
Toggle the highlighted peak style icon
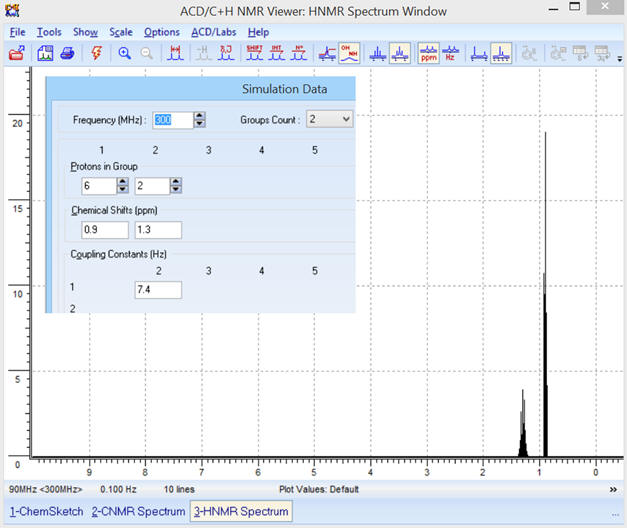point(399,53)
